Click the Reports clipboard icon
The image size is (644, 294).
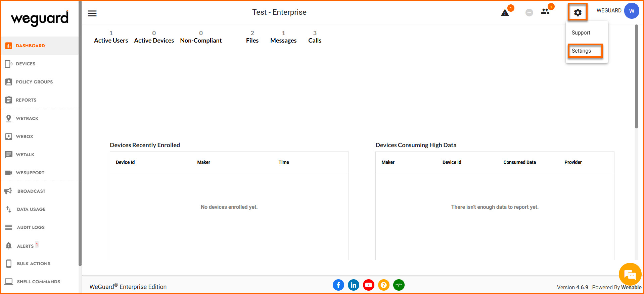point(9,100)
